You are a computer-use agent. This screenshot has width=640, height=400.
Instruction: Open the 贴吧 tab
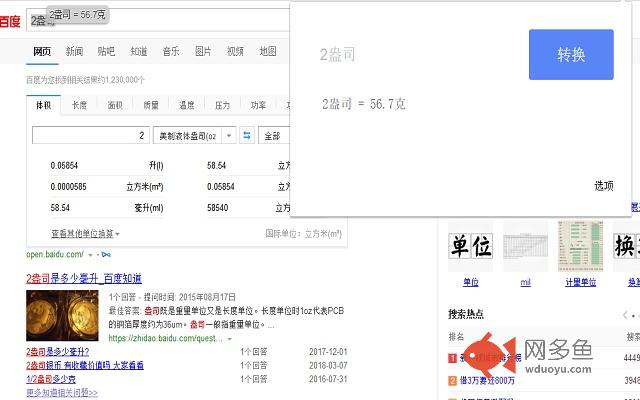tap(106, 51)
